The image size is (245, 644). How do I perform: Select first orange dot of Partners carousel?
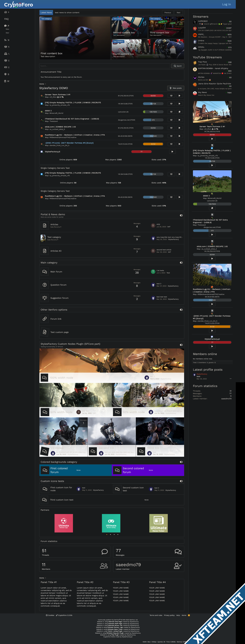coord(107,535)
